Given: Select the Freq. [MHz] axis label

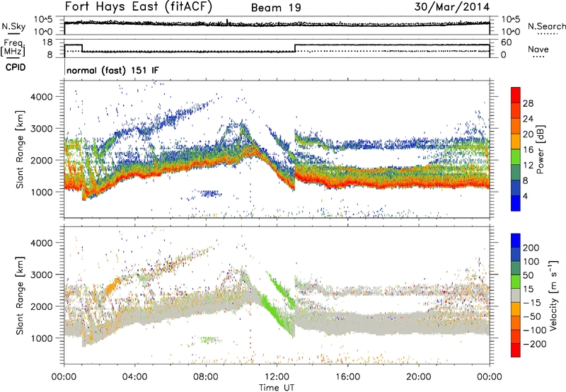Looking at the screenshot, I should [13, 47].
